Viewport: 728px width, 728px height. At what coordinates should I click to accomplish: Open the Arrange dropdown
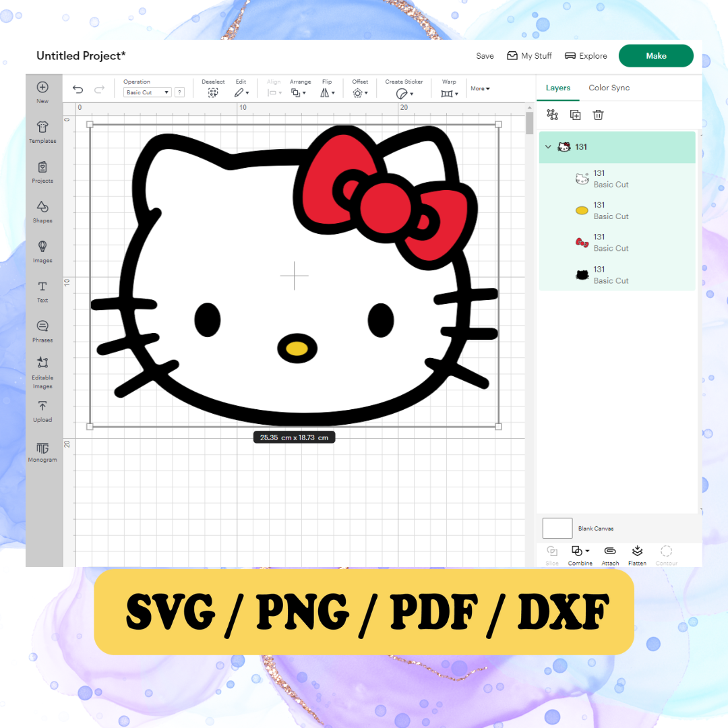(298, 93)
